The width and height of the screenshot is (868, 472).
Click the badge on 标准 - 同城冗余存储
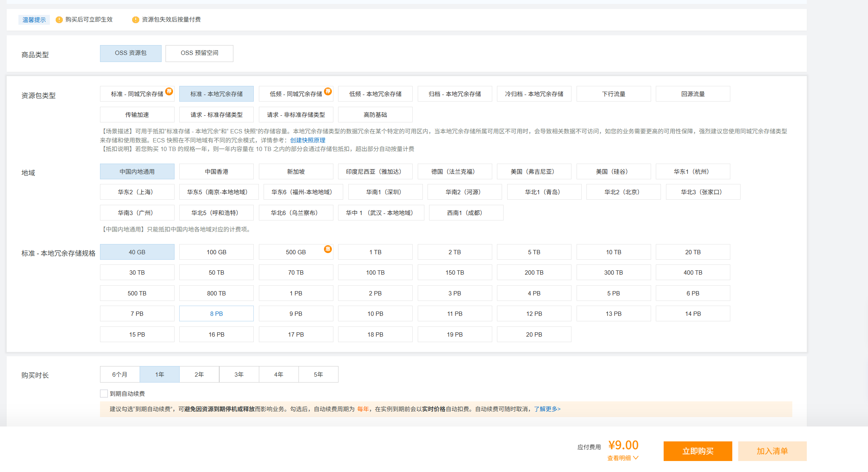[169, 91]
